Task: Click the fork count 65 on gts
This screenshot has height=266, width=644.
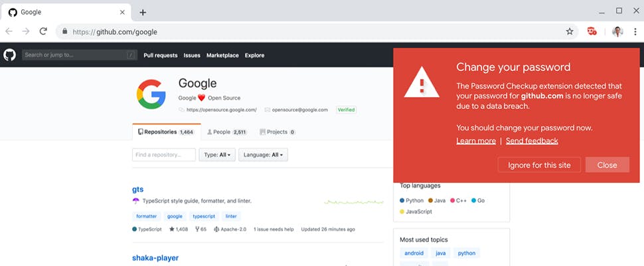Action: [x=201, y=229]
